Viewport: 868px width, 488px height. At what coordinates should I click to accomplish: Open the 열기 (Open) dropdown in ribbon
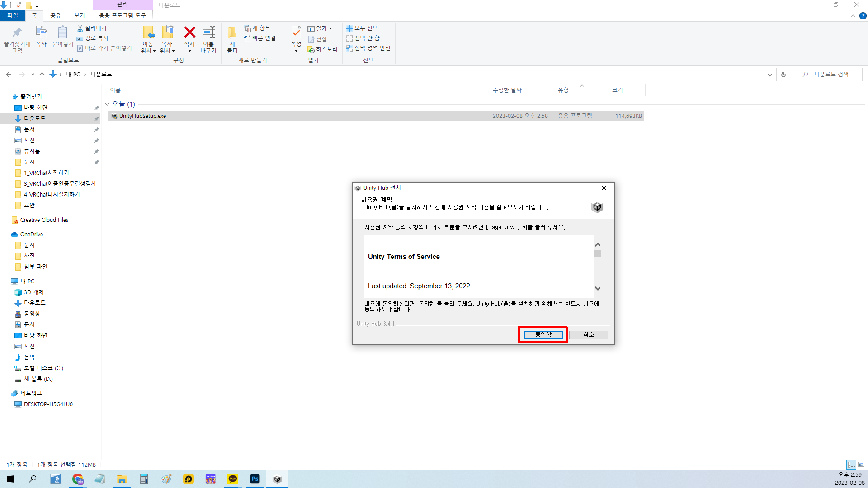tap(320, 28)
